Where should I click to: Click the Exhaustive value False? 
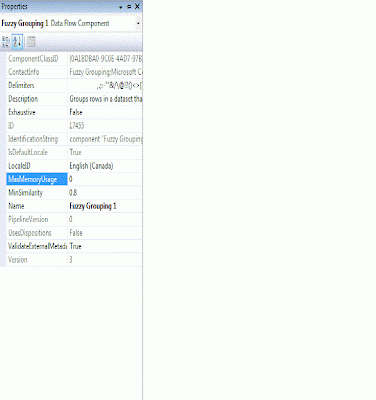[x=76, y=112]
